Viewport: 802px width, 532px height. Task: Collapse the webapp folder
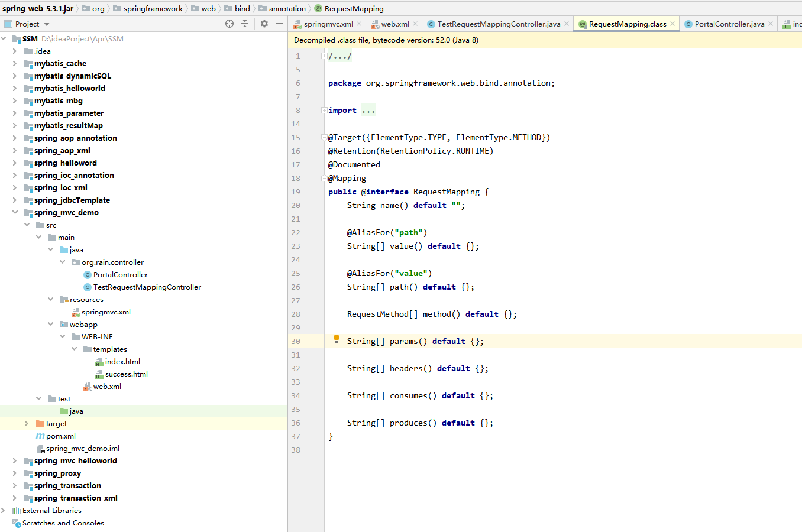(x=50, y=324)
